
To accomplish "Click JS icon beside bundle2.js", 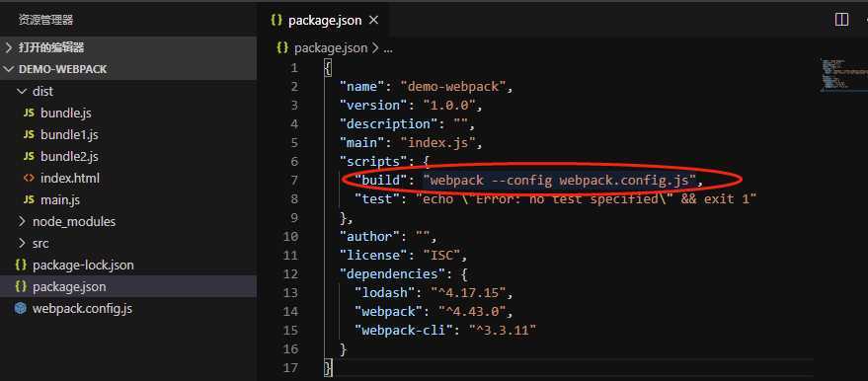I will [x=29, y=157].
